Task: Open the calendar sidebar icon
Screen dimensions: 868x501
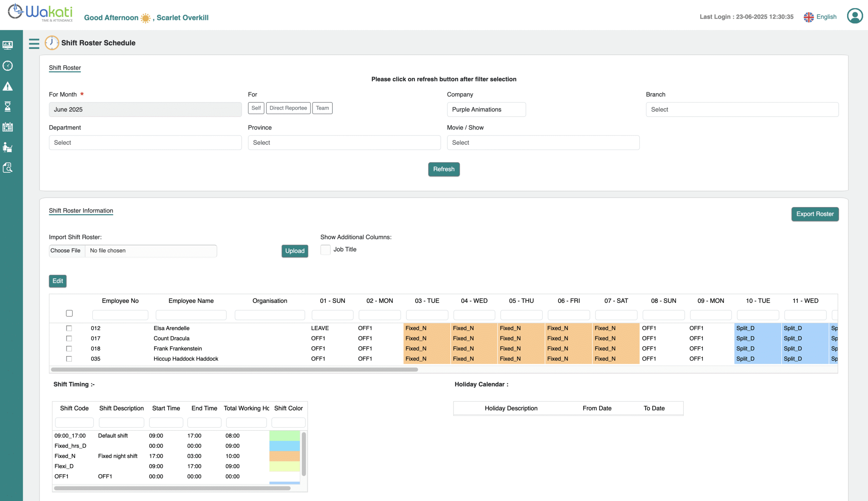Action: (x=7, y=127)
